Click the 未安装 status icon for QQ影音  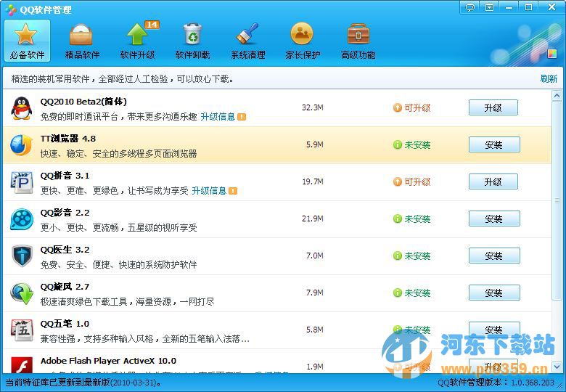(x=397, y=219)
